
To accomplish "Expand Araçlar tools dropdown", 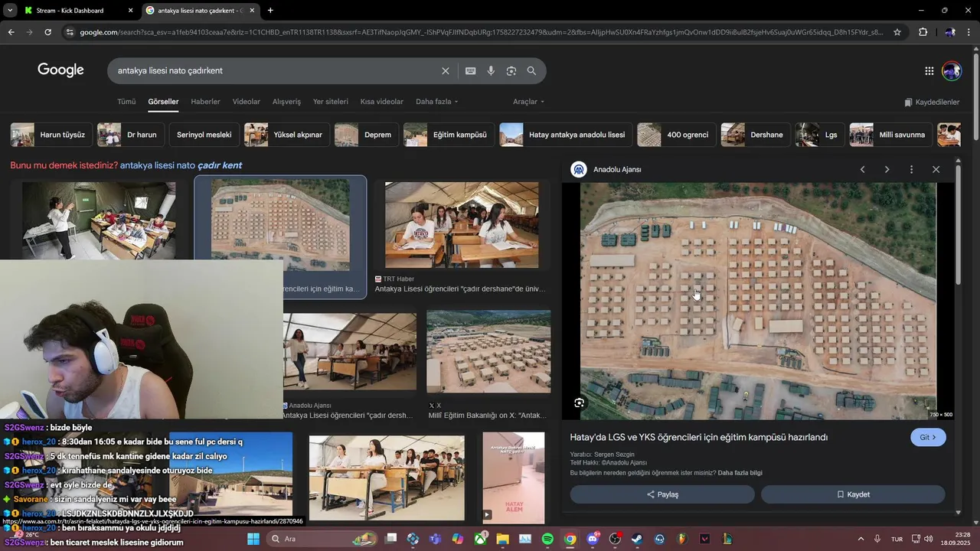I will (529, 102).
